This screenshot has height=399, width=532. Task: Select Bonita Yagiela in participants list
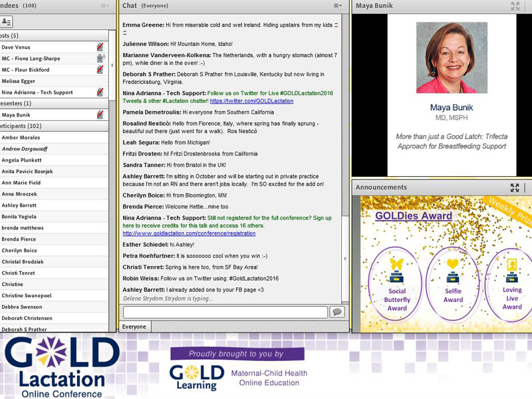[55, 217]
